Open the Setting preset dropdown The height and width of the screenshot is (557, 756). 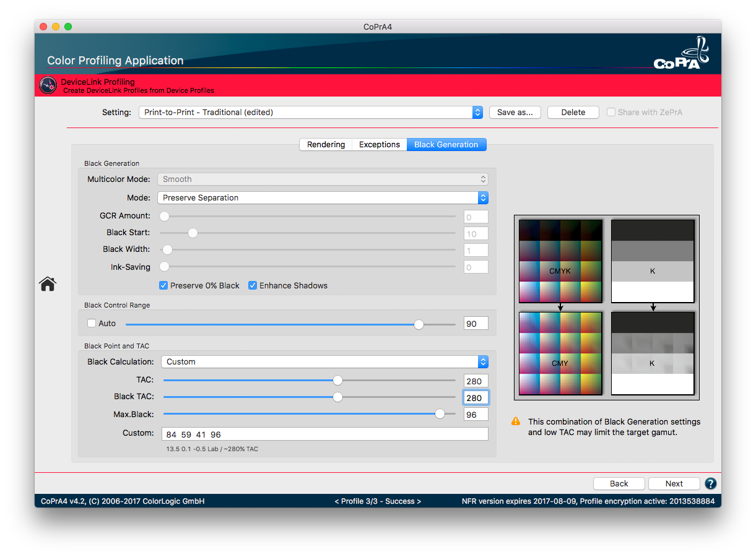(x=311, y=112)
